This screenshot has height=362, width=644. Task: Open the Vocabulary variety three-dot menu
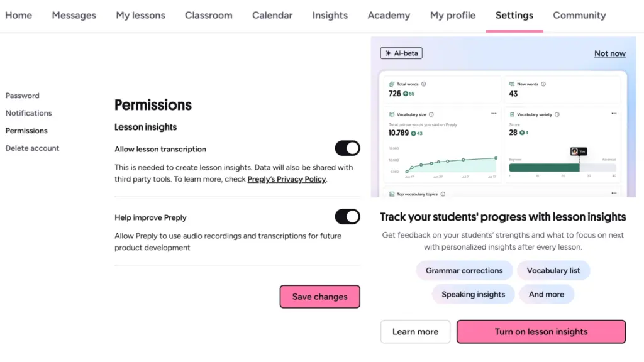point(614,114)
